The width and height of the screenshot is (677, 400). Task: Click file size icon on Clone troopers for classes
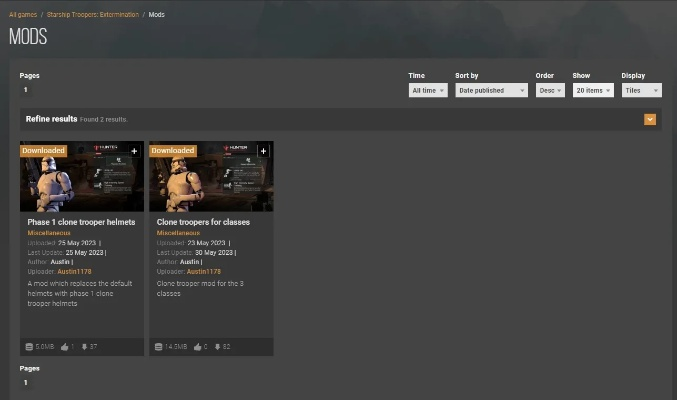coord(159,347)
